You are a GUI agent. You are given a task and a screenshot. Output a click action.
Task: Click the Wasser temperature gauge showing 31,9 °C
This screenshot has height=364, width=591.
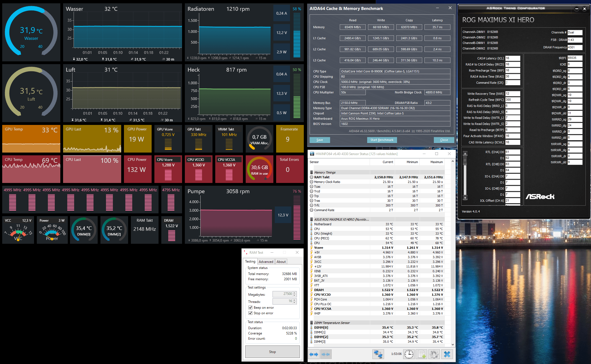pos(31,32)
